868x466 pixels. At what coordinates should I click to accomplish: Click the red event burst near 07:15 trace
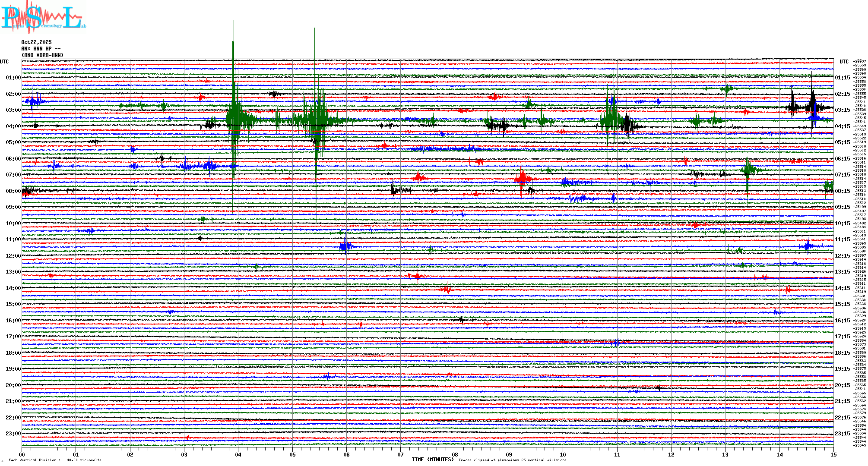(x=523, y=177)
